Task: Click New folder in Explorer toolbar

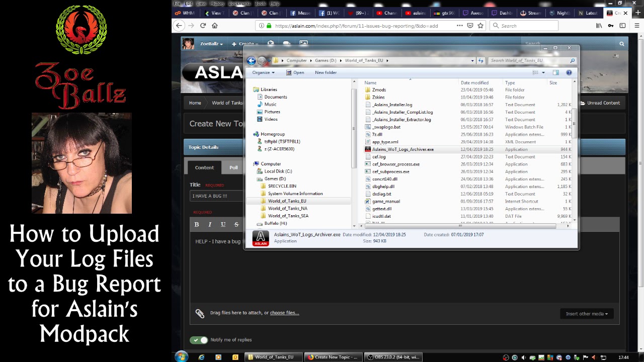Action: (326, 72)
